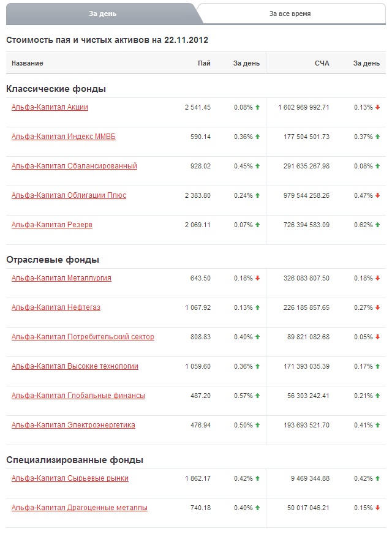The image size is (392, 534).
Task: Open Альфа-Капитал Металлургия fund page
Action: tap(61, 278)
